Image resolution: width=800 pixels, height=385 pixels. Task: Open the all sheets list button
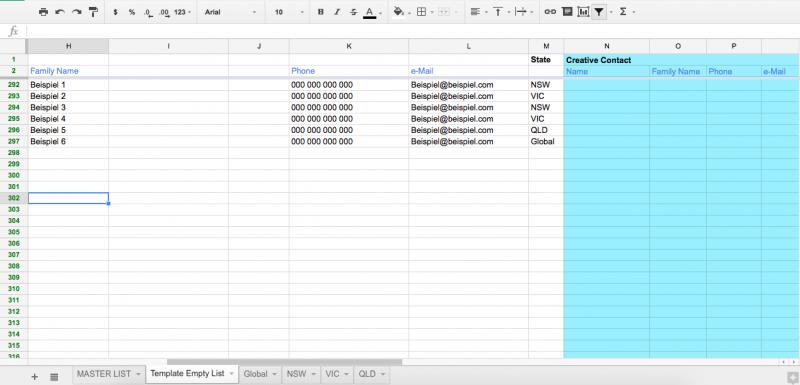click(54, 377)
